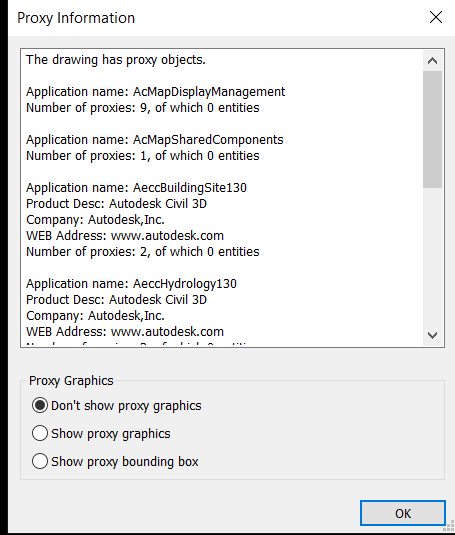Confirm the dialog with OK

(x=403, y=513)
